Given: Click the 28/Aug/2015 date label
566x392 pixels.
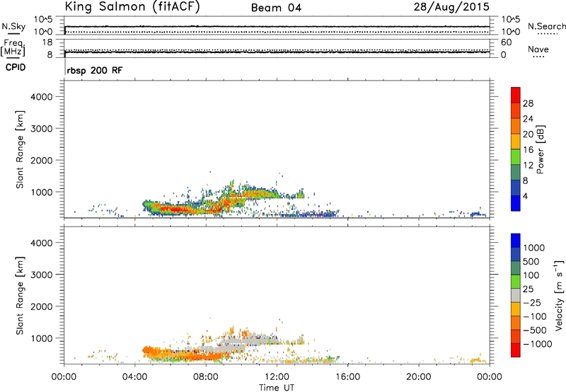Looking at the screenshot, I should click(x=451, y=7).
